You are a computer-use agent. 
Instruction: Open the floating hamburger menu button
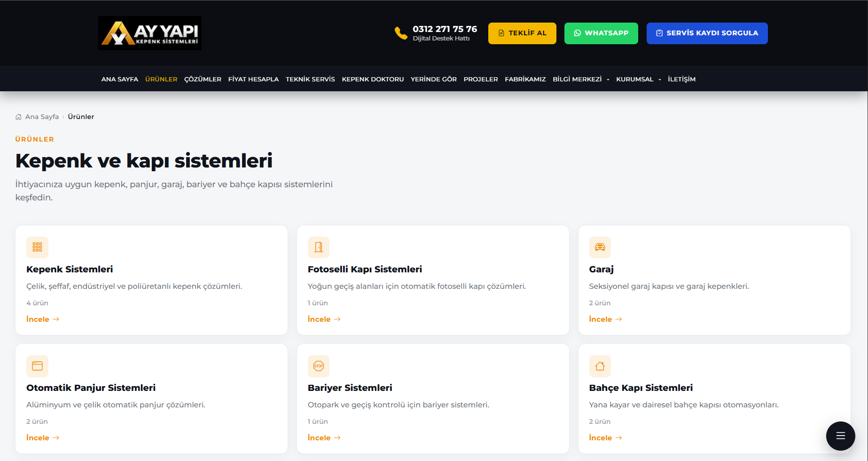[840, 436]
